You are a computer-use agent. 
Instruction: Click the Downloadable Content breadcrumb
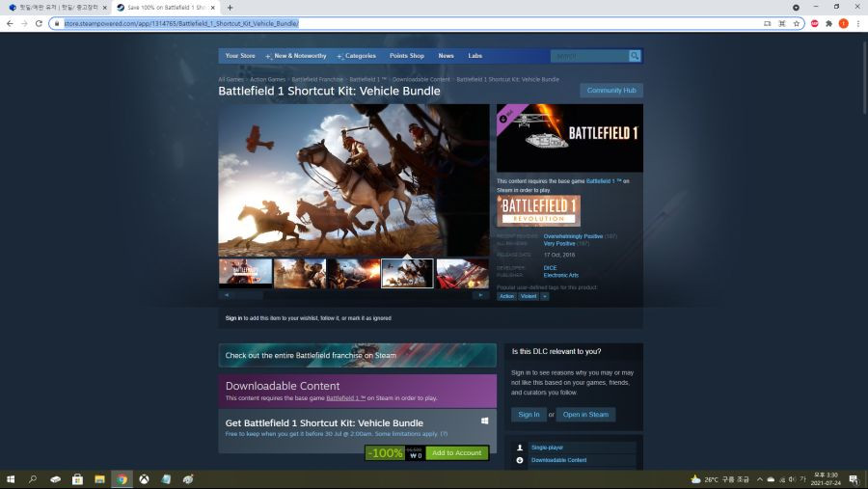[x=421, y=79]
